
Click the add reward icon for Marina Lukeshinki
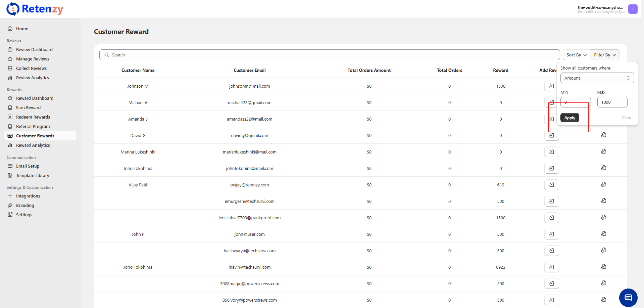551,152
